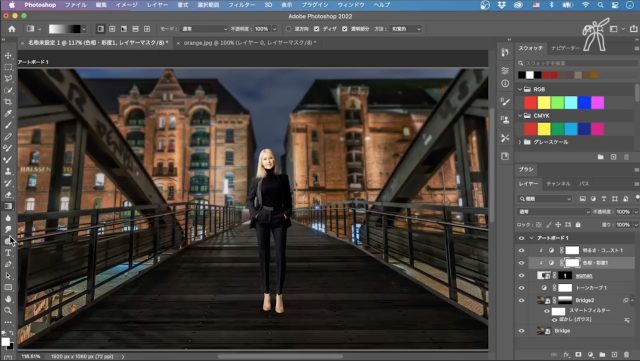Viewport: 640px width, 361px height.
Task: Choose radial gradient style icon
Action: [112, 29]
